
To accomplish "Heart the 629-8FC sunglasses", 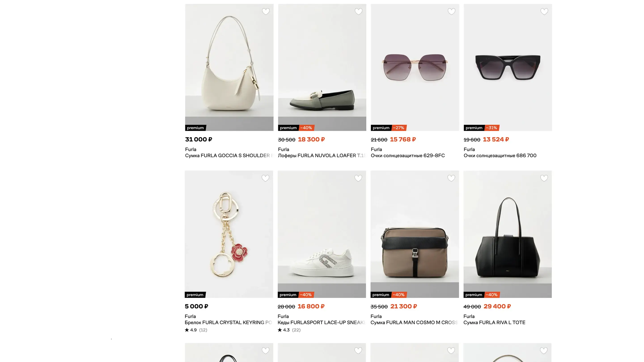I will pyautogui.click(x=451, y=11).
